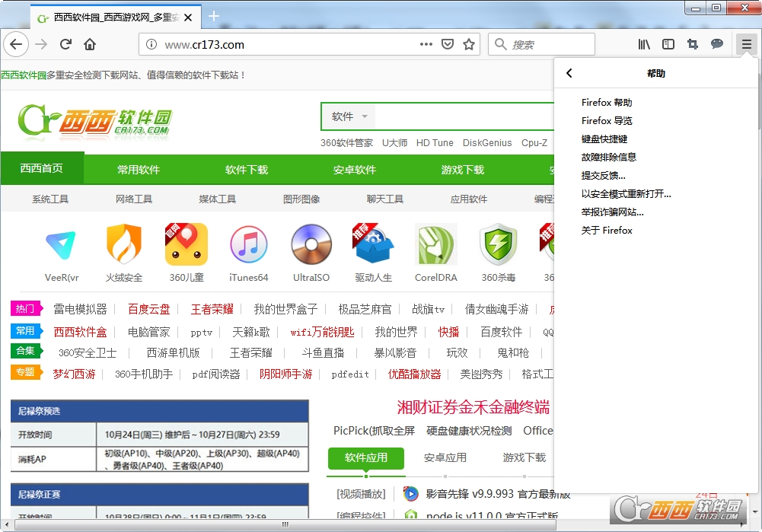Screen dimensions: 762x532
Task: Open the Library icon in toolbar
Action: tap(644, 45)
